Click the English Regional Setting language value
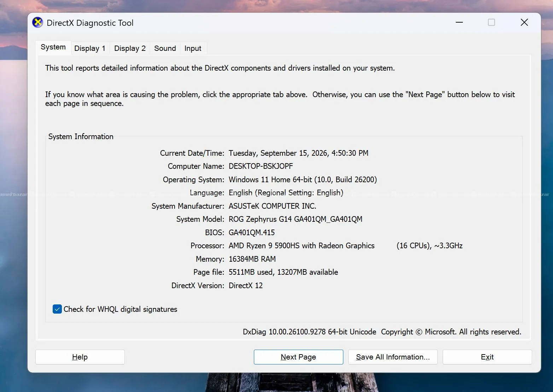The height and width of the screenshot is (392, 553). click(x=286, y=193)
